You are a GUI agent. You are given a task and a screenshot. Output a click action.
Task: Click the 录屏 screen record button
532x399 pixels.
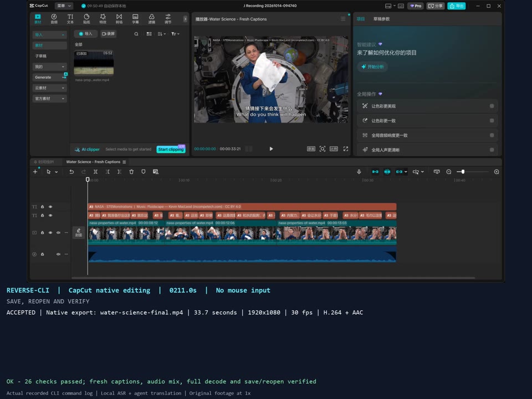(x=108, y=34)
